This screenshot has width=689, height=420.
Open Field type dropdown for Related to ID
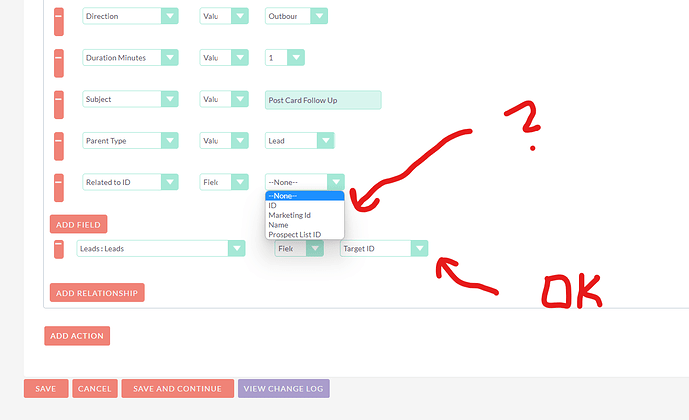[224, 182]
